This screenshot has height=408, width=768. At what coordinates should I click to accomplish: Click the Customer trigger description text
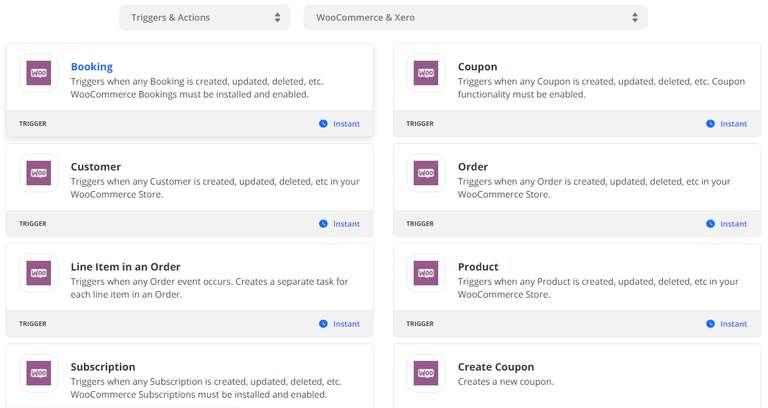[x=215, y=188]
